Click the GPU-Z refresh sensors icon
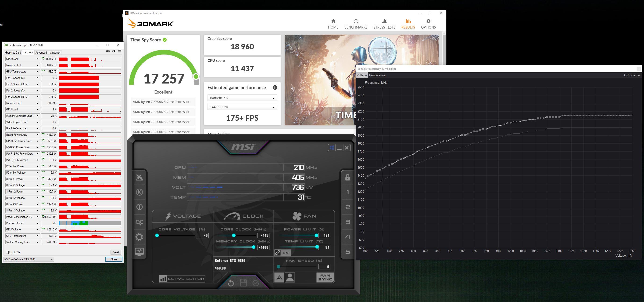644x302 pixels. (x=114, y=51)
